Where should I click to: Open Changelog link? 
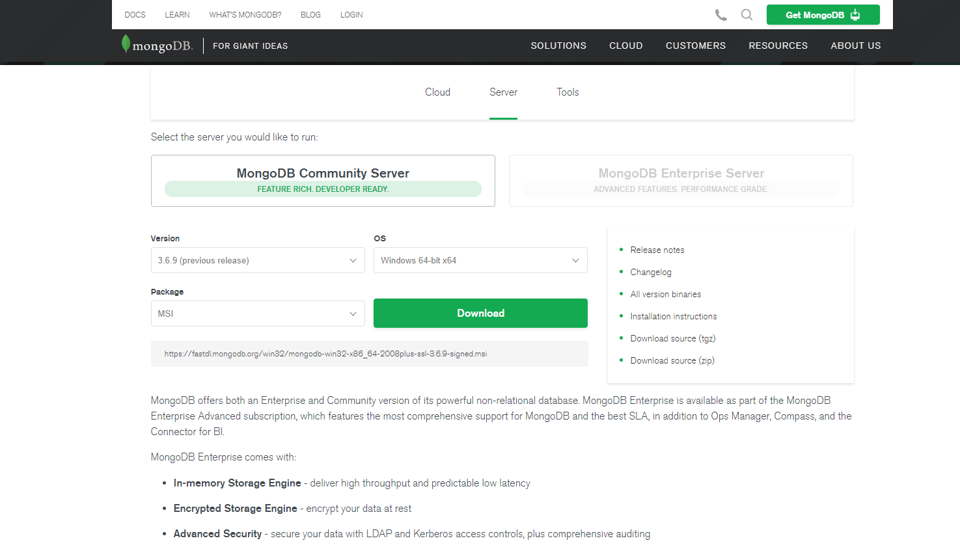[651, 272]
